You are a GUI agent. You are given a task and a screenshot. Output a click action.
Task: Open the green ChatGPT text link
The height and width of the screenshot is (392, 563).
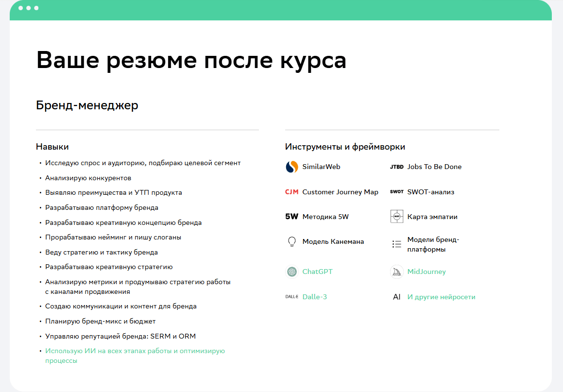[x=317, y=272]
